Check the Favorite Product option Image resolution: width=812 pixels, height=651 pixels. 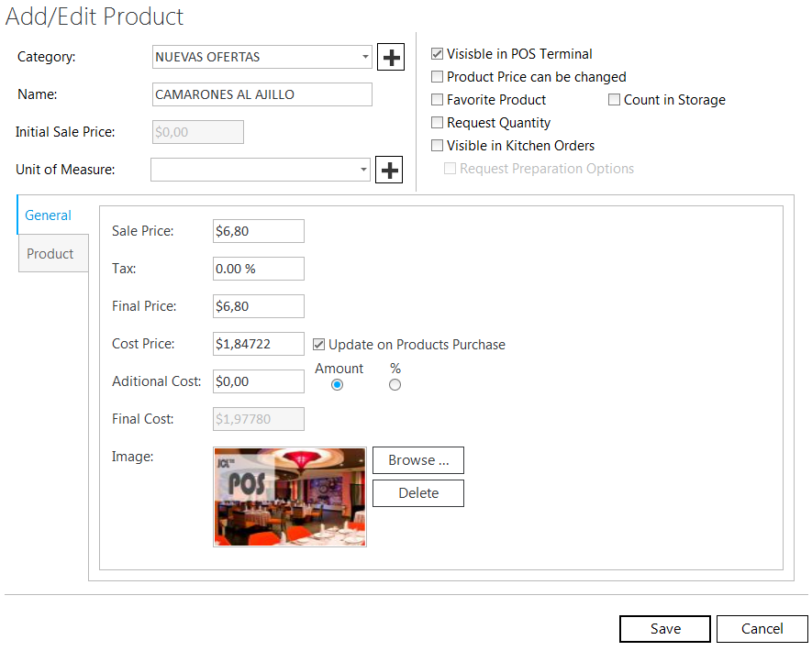[438, 100]
